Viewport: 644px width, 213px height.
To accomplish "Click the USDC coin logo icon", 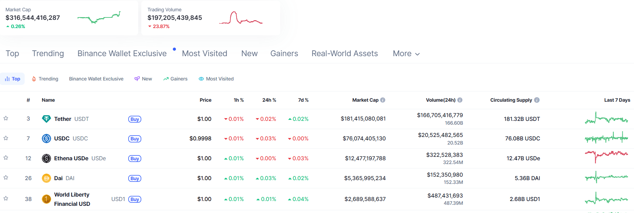I will point(46,138).
